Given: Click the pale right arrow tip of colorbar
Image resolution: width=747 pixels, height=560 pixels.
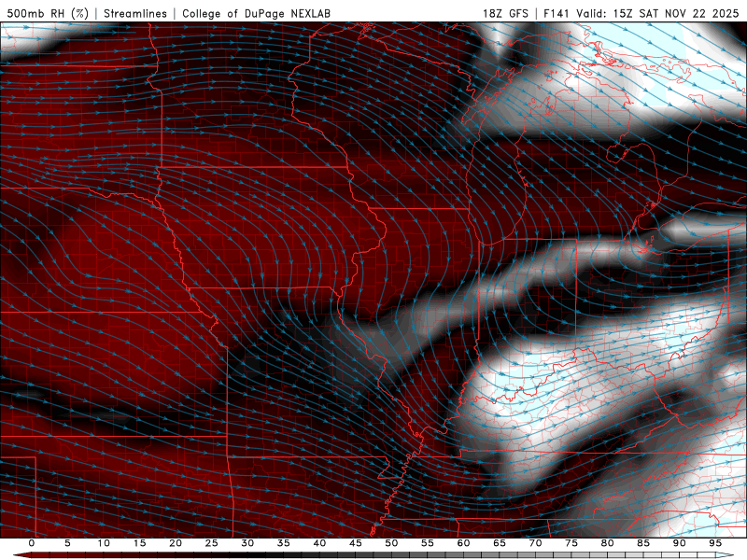Looking at the screenshot, I should pyautogui.click(x=725, y=555).
